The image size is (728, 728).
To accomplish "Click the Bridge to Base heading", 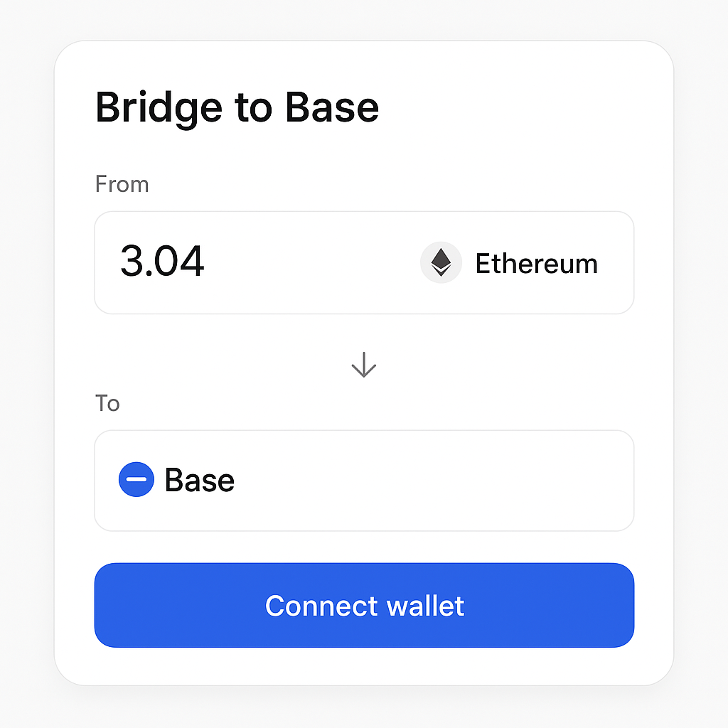I will click(237, 107).
